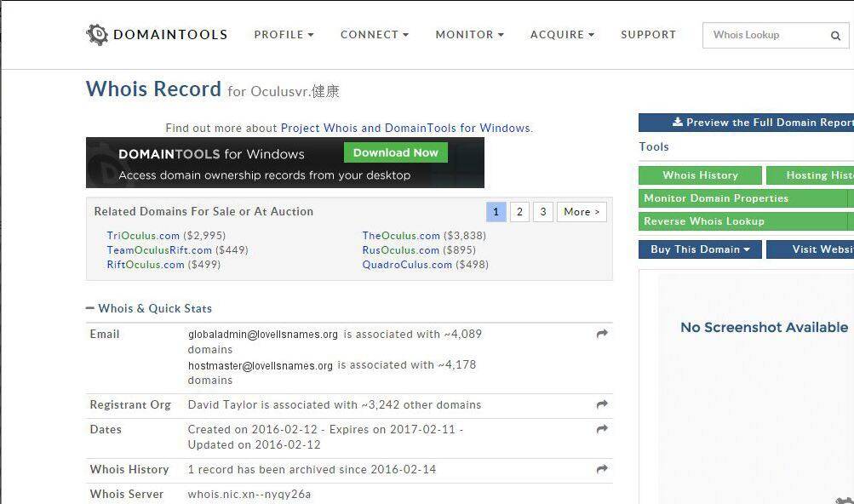Open the TheOculus.com domain listing

click(x=401, y=235)
